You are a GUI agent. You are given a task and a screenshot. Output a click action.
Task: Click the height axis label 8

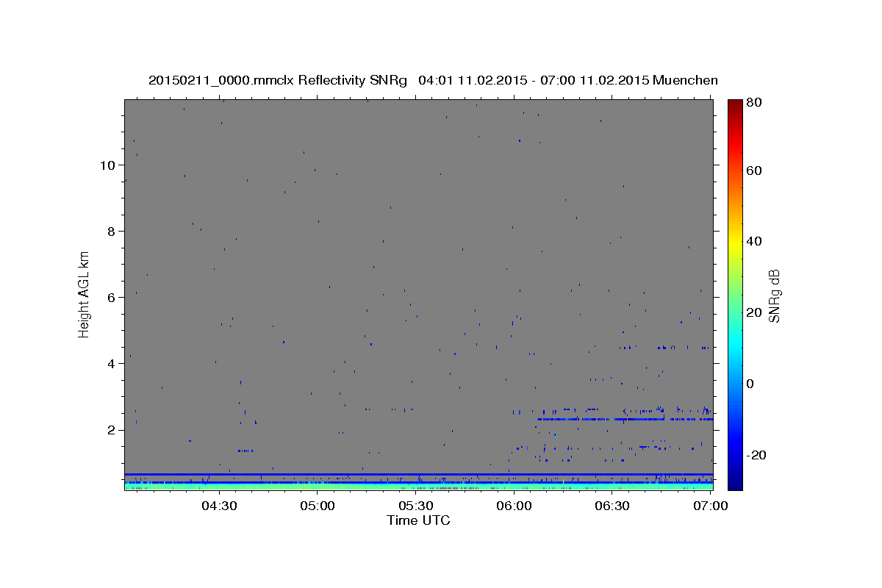(x=110, y=231)
